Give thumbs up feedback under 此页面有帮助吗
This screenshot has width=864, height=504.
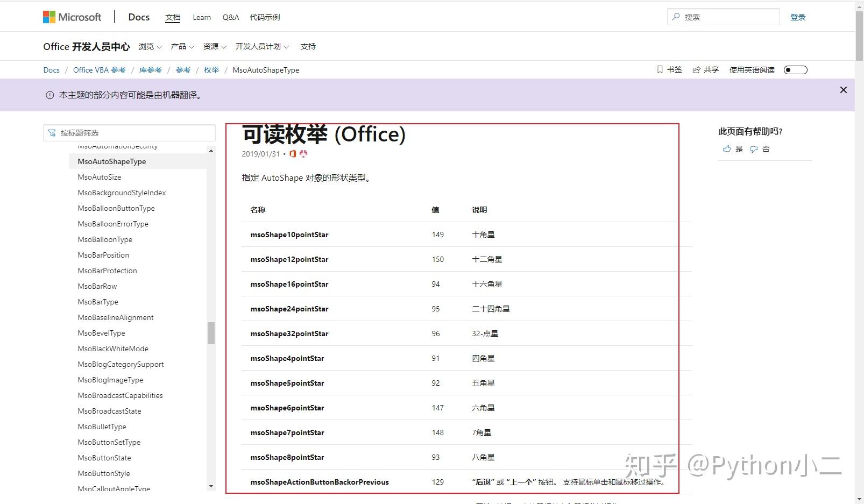point(726,149)
